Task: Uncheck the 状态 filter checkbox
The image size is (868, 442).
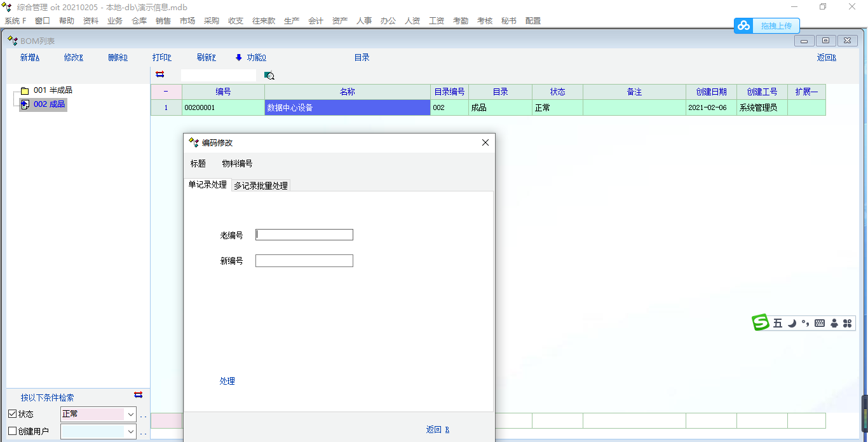Action: (13, 414)
